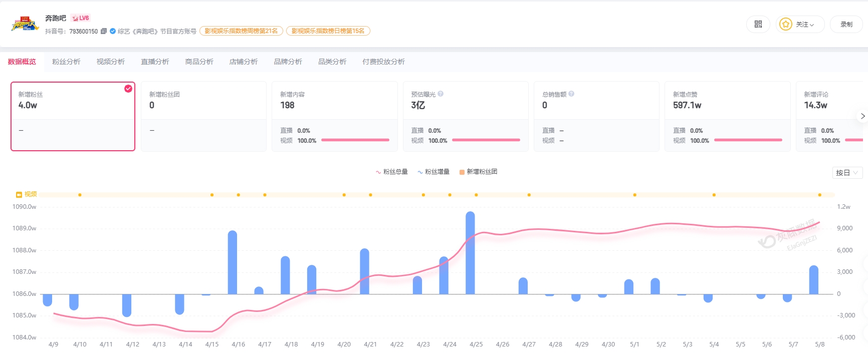Switch to the 付费投放分析 tab
This screenshot has width=868, height=355.
[383, 62]
